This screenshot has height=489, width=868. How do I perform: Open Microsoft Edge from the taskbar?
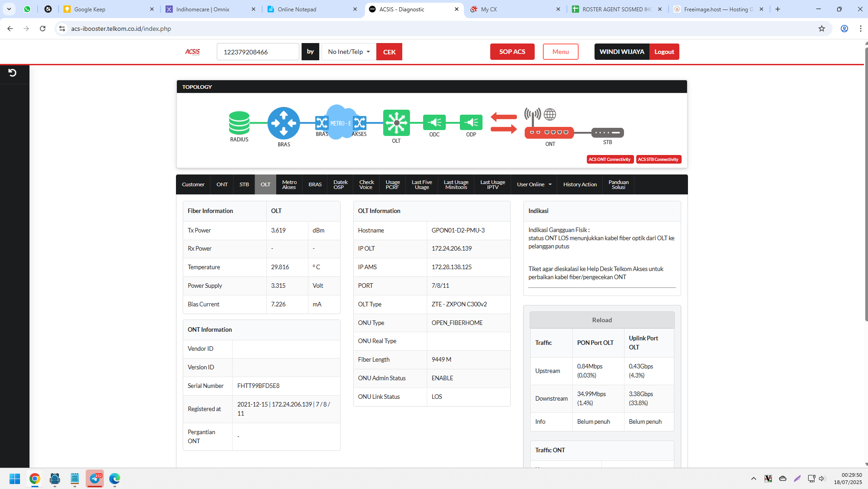pyautogui.click(x=115, y=479)
